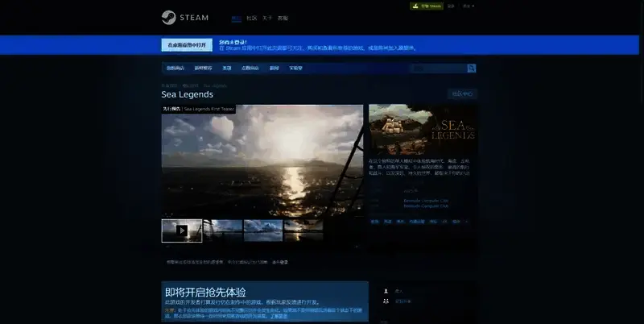Click the Sea Legends breadcrumb entry
Screen dimensions: 644x324
(215, 86)
